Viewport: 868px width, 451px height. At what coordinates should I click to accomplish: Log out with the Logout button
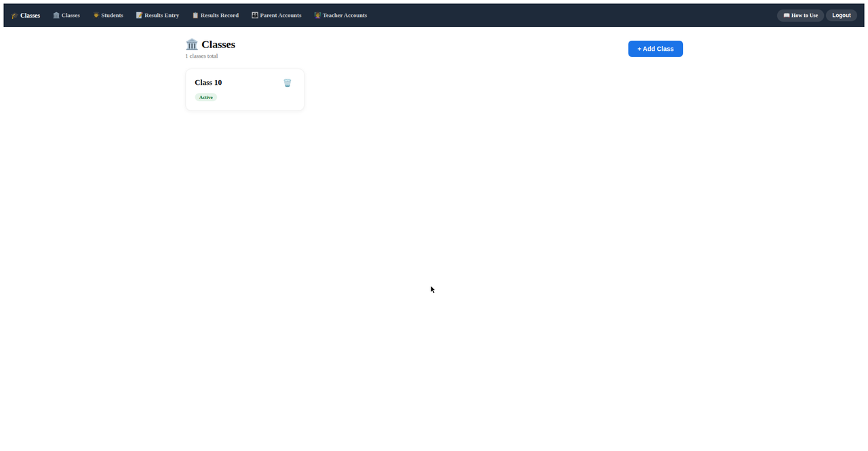coord(841,15)
